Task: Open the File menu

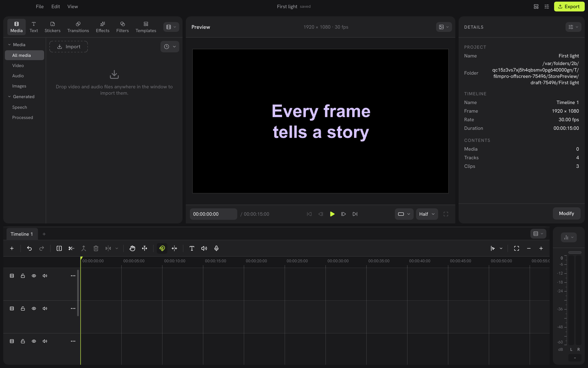Action: coord(40,7)
